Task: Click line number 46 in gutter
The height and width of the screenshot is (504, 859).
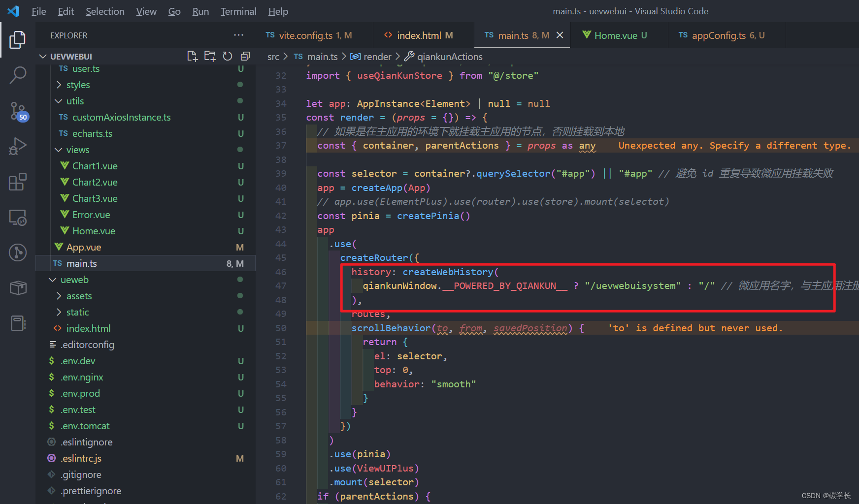Action: click(281, 272)
